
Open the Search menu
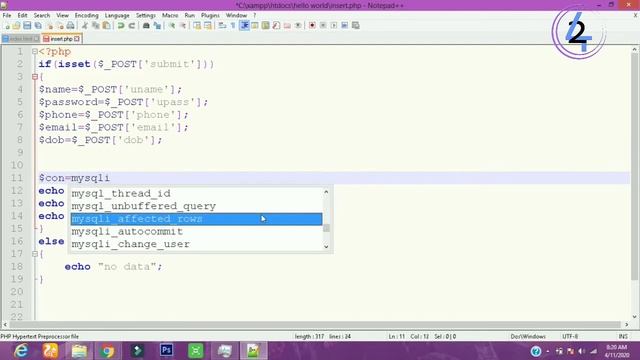click(x=42, y=16)
